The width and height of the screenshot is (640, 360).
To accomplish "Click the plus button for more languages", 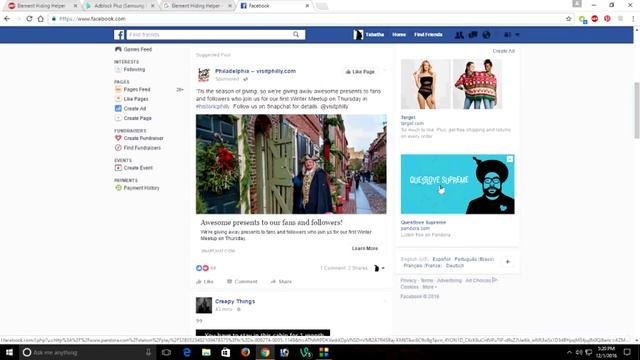I will [x=508, y=262].
